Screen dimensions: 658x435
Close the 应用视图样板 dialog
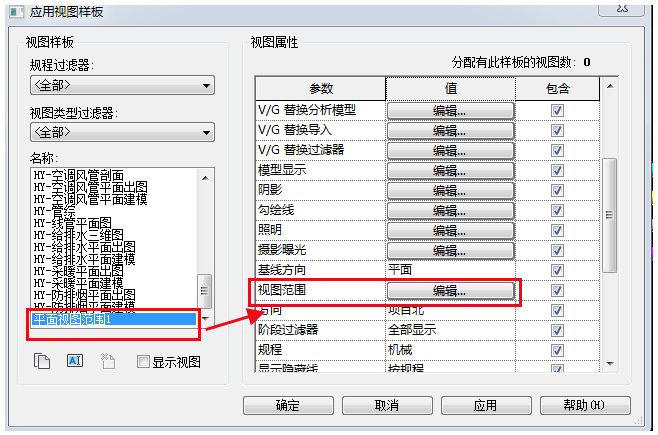click(622, 9)
